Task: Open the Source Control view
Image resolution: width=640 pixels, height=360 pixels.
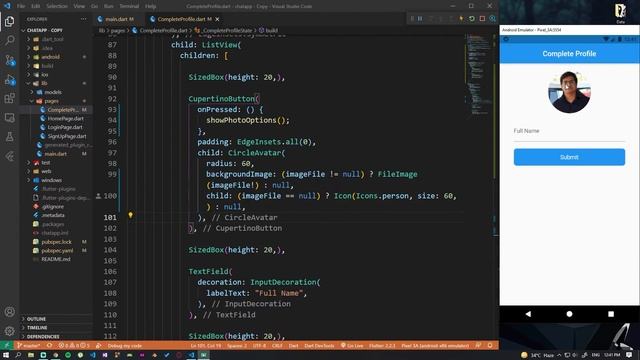Action: pos(9,60)
